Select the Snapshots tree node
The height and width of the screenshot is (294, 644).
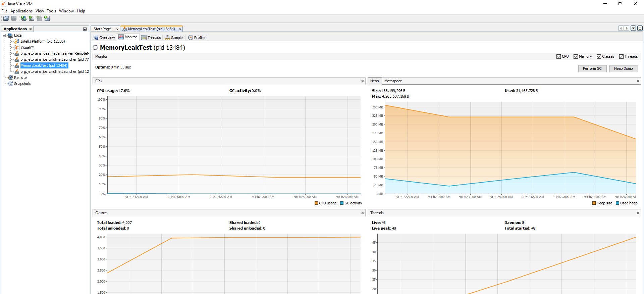click(22, 84)
